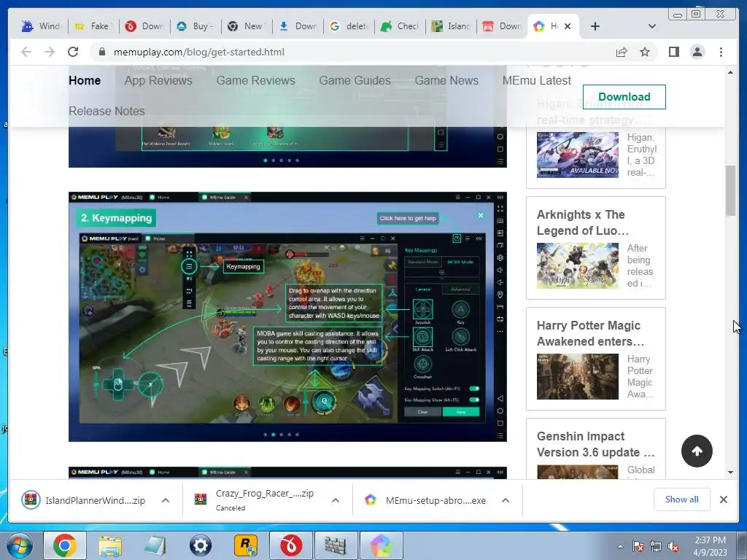Switch to the 'Island' tab
This screenshot has width=747, height=560.
[x=451, y=26]
